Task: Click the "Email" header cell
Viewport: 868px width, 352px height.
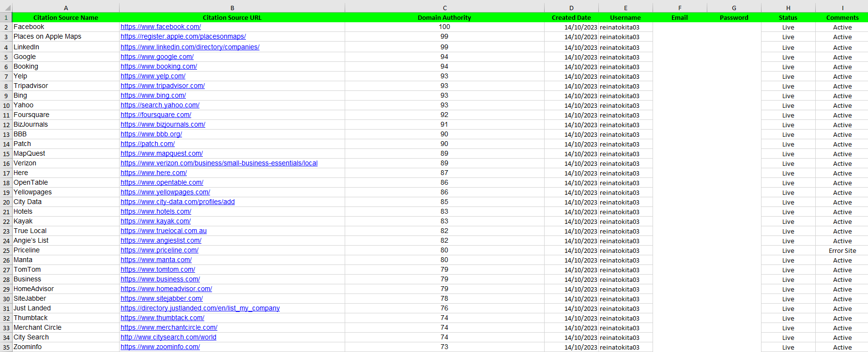Action: pos(680,17)
